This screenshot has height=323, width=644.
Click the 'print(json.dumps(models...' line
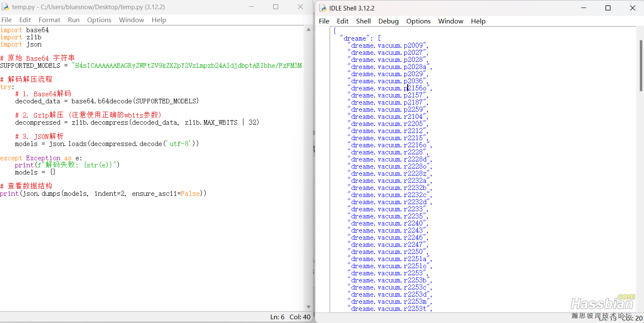(103, 194)
